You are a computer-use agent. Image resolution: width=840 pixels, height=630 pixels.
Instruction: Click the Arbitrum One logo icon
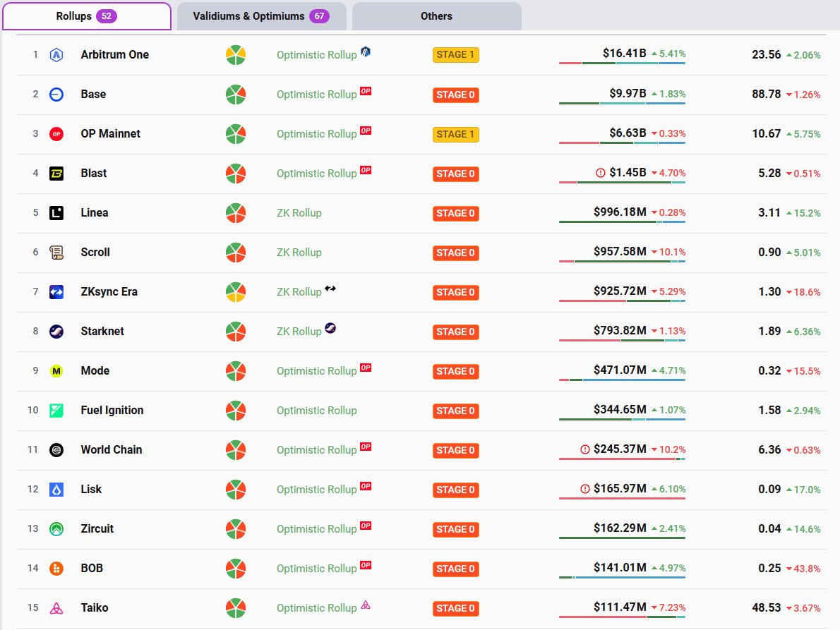[56, 54]
